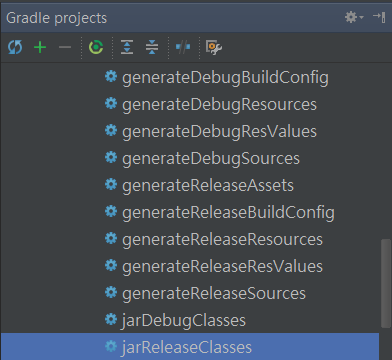Run Gradle task with green circle icon
This screenshot has height=360, width=392.
[96, 47]
